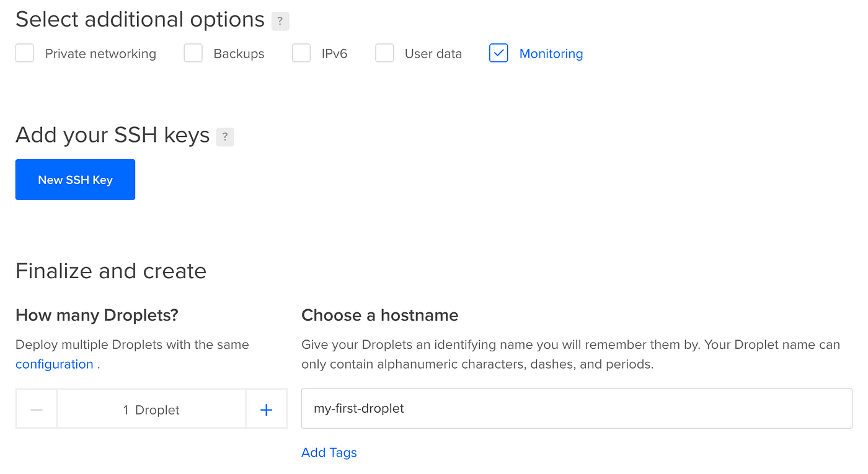Enable the Private networking checkbox
Screen dimensions: 868x474
pyautogui.click(x=25, y=53)
